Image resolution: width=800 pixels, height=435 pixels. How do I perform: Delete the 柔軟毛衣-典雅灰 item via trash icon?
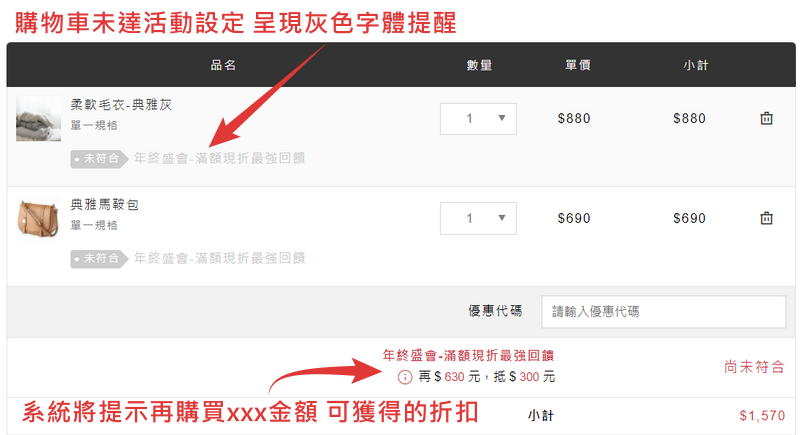click(x=766, y=118)
